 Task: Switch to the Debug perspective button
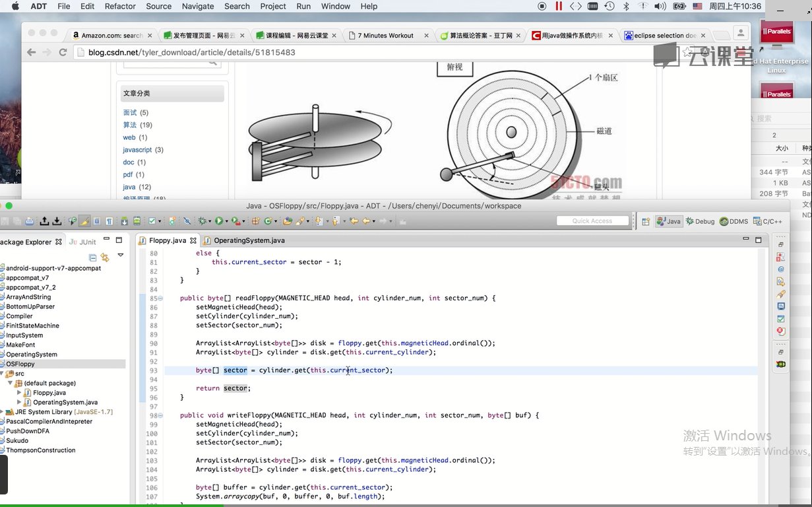[x=700, y=221]
